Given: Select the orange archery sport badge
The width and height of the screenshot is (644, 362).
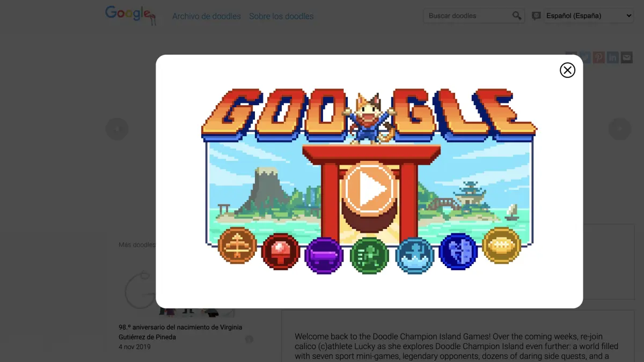Looking at the screenshot, I should (x=237, y=245).
